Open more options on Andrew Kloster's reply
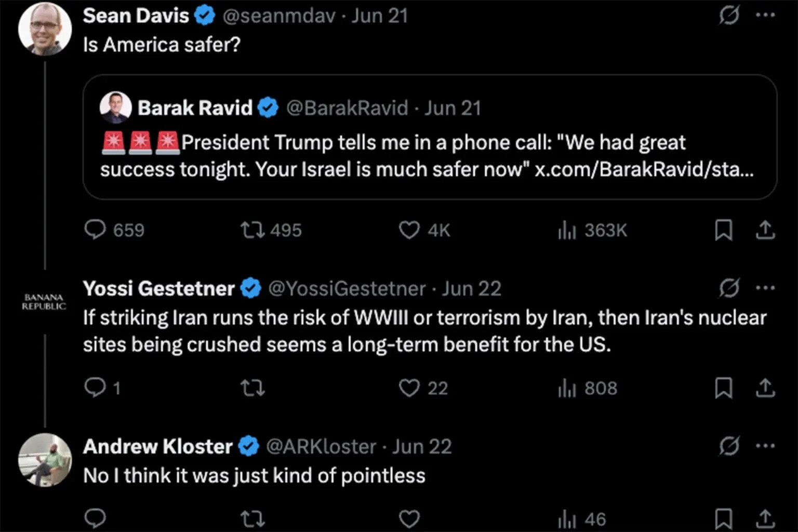This screenshot has height=532, width=798. click(x=765, y=445)
